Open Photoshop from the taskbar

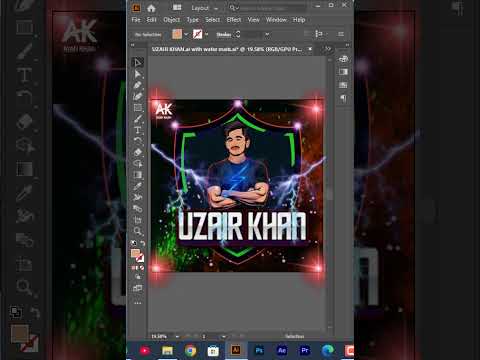(x=259, y=351)
